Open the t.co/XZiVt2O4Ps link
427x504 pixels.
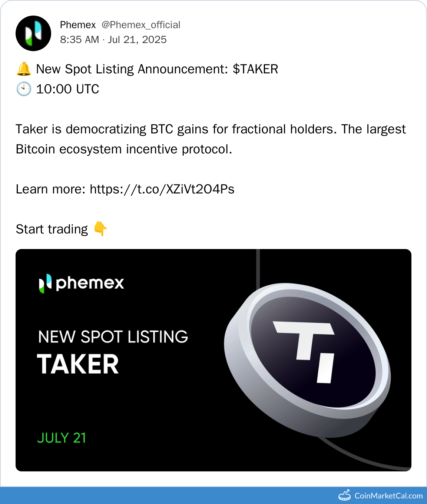click(162, 189)
